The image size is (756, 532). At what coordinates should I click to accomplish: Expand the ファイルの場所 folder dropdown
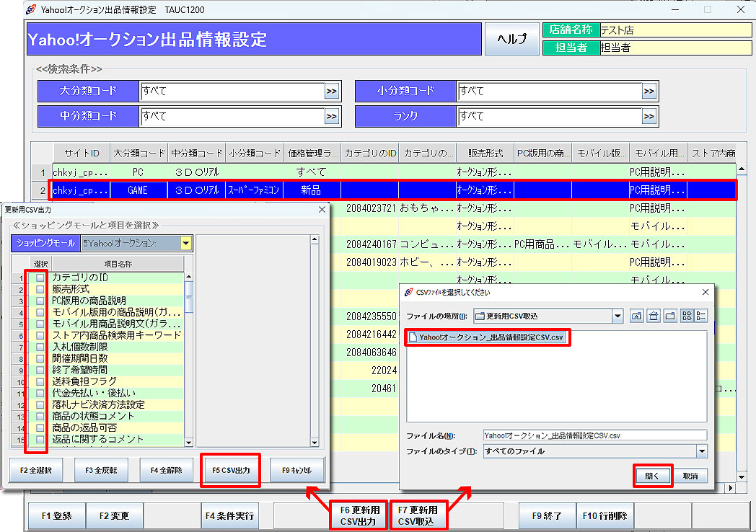pos(617,316)
